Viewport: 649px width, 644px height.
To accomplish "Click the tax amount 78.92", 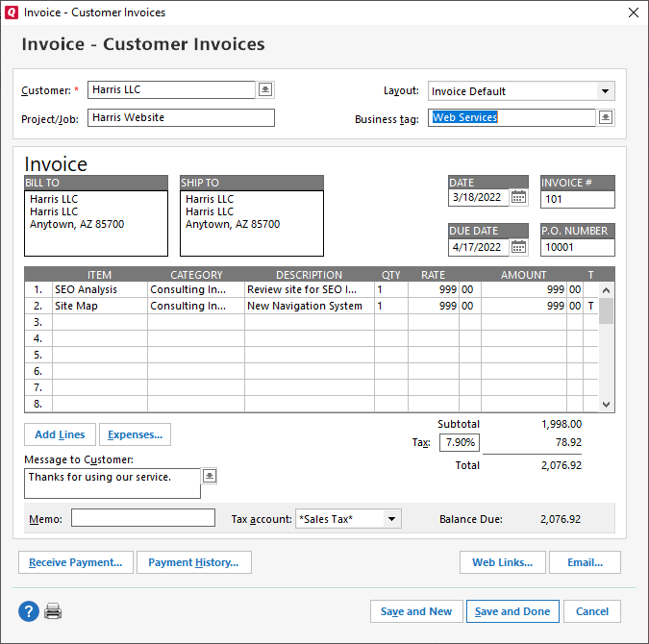I will (568, 442).
